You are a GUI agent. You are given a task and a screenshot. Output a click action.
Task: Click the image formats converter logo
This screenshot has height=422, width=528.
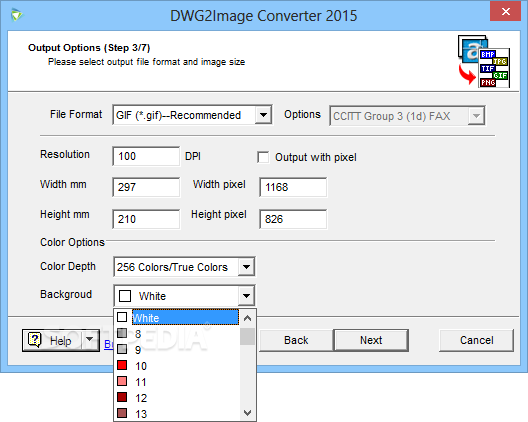[484, 61]
